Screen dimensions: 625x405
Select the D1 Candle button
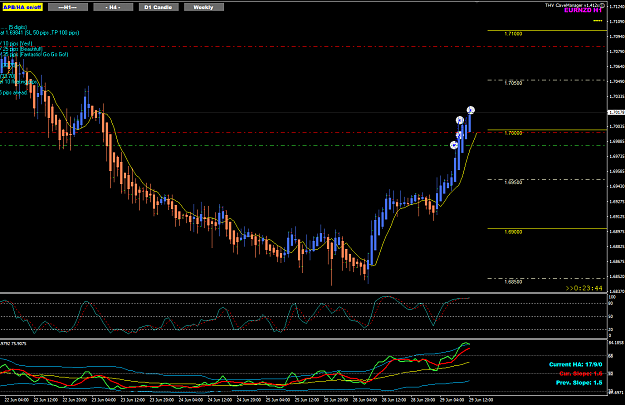coord(159,7)
